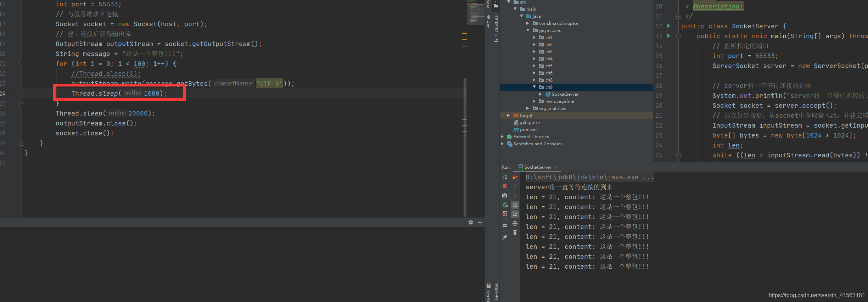Image resolution: width=868 pixels, height=302 pixels.
Task: Open settings gear of the left bottom panel
Action: 471,222
